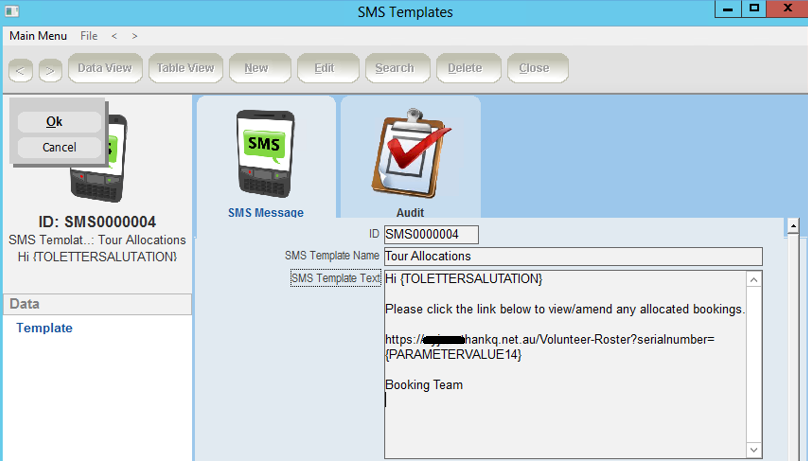Screen dimensions: 808x461
Task: Click the Delete toolbar button
Action: (x=465, y=68)
